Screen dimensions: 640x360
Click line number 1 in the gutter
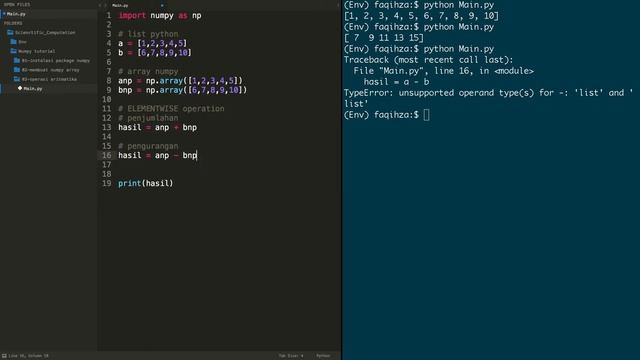pos(109,16)
